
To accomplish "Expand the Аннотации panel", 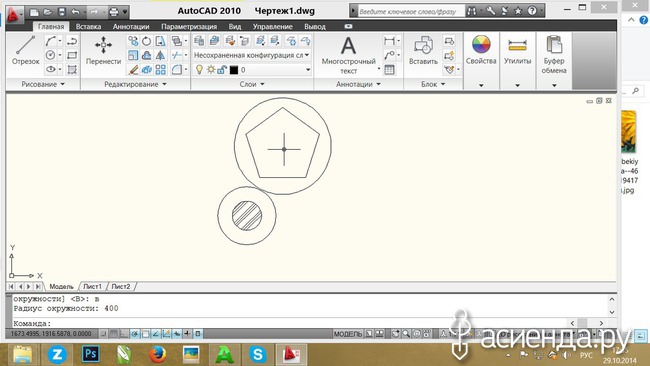I will point(358,84).
